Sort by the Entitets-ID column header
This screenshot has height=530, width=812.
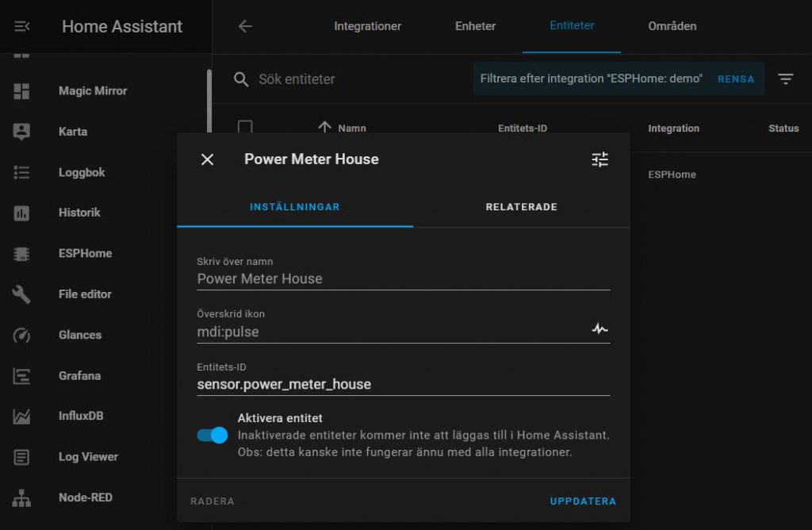(523, 128)
